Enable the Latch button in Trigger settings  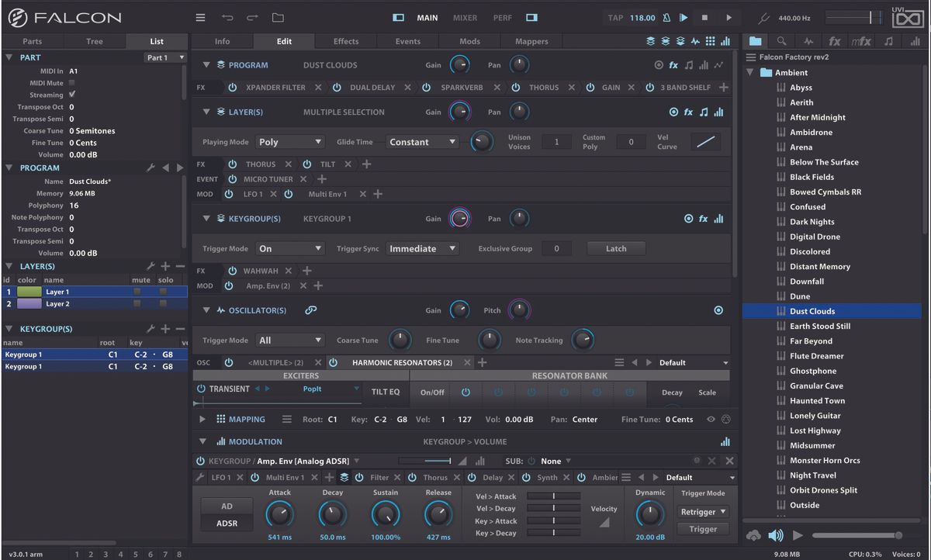tap(615, 248)
